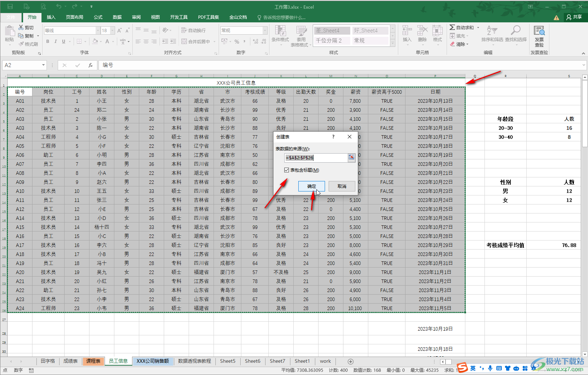
Task: Toggle the 表包含标题 checkbox
Action: 286,170
